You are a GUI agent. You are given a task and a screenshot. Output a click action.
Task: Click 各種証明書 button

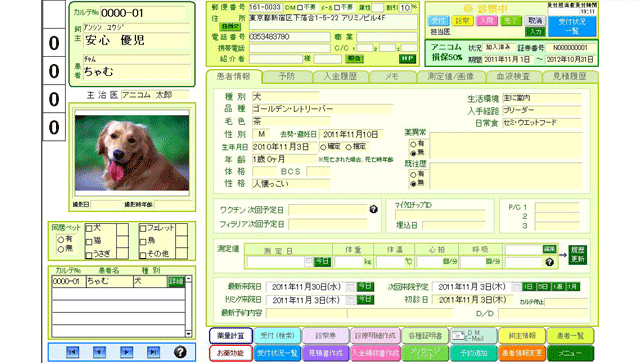(425, 336)
